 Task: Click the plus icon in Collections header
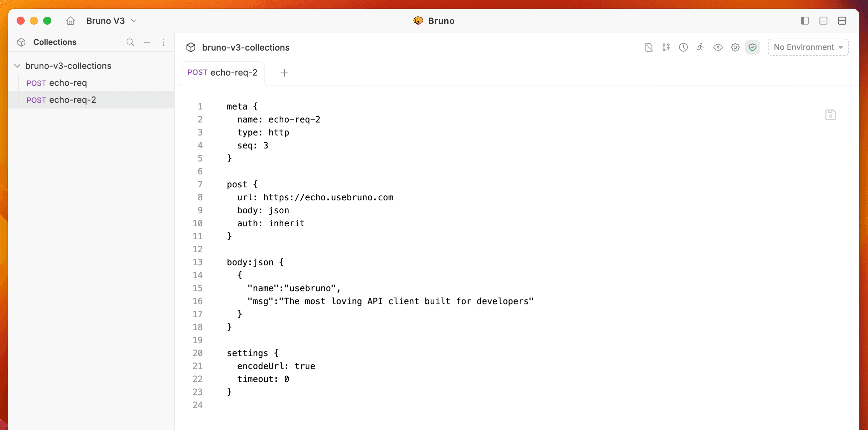(x=147, y=42)
